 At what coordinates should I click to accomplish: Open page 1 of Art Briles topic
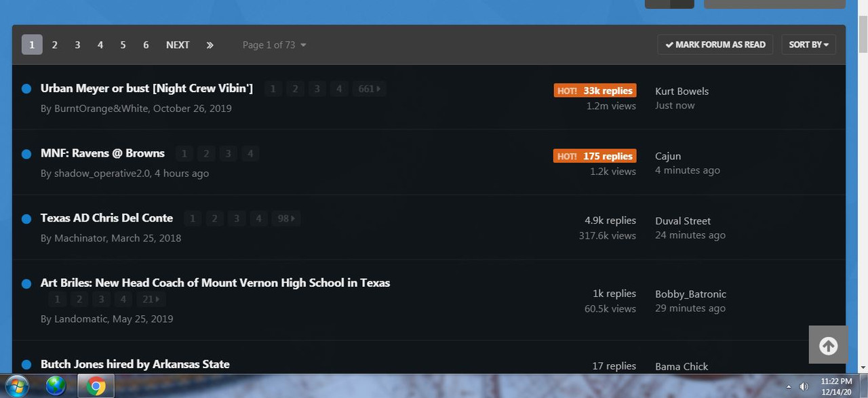pos(57,299)
